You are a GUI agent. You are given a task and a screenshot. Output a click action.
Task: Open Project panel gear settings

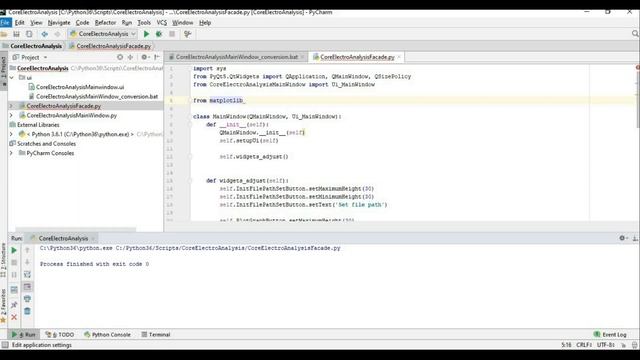point(144,57)
